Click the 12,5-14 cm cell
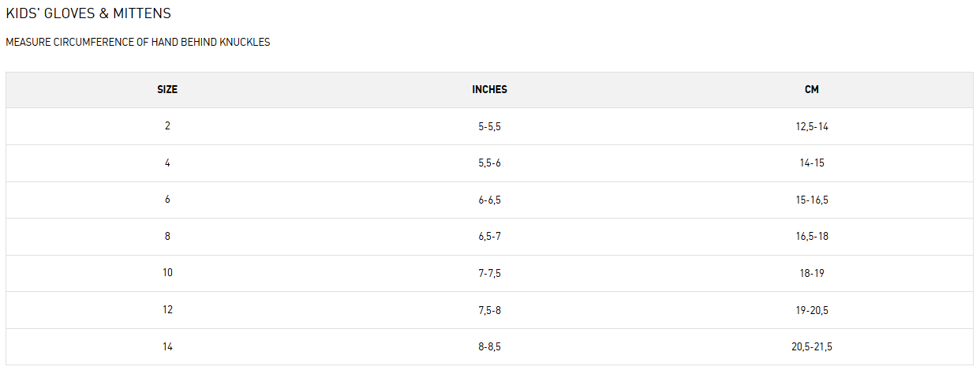This screenshot has width=980, height=374. [x=812, y=126]
